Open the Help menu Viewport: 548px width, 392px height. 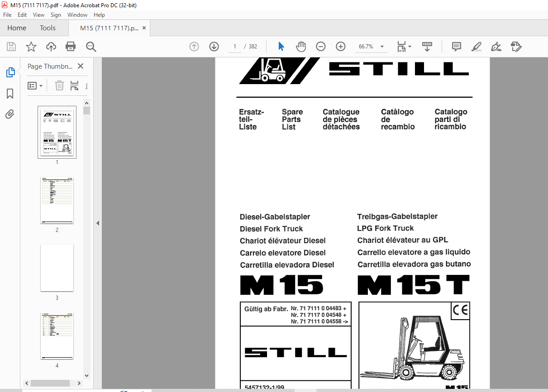99,14
